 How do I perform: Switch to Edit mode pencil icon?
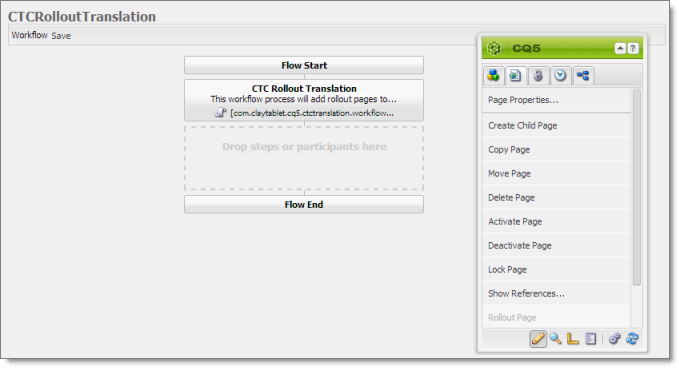(x=538, y=339)
